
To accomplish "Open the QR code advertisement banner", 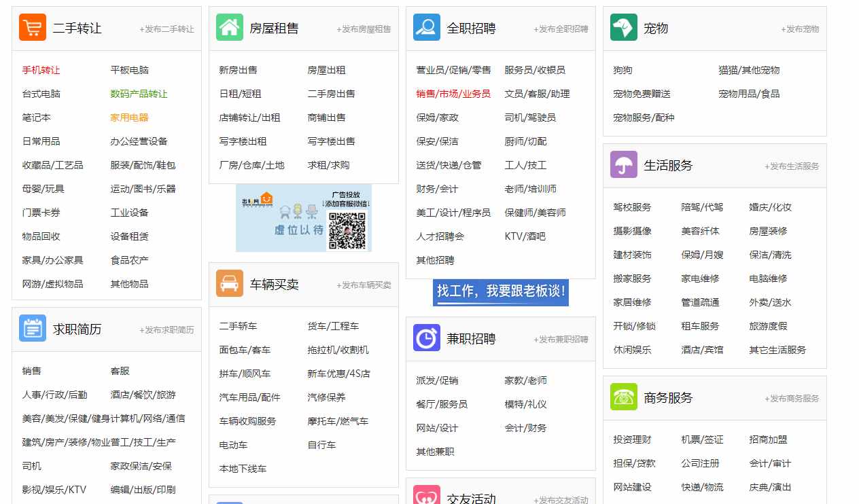I will point(304,218).
